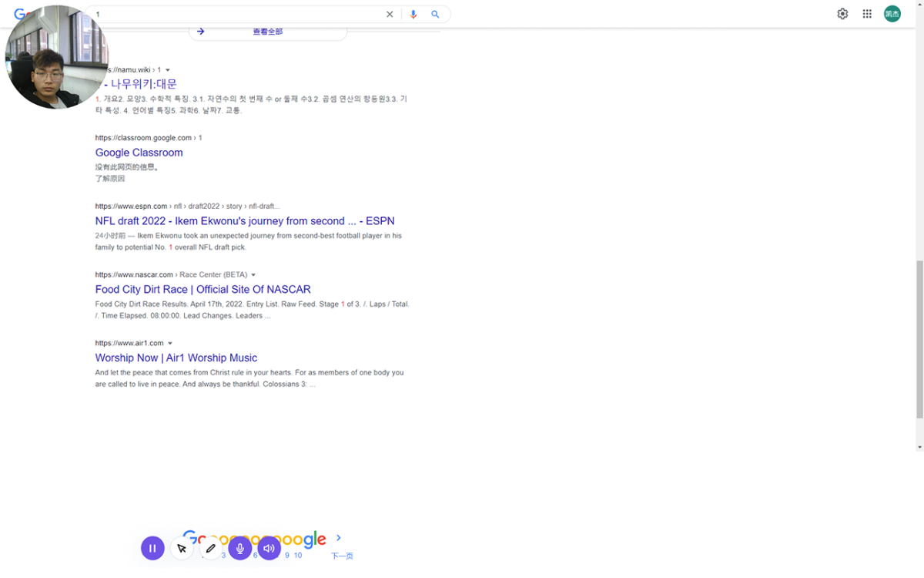The image size is (924, 578).
Task: Expand the air1.com result dropdown arrow
Action: click(170, 344)
